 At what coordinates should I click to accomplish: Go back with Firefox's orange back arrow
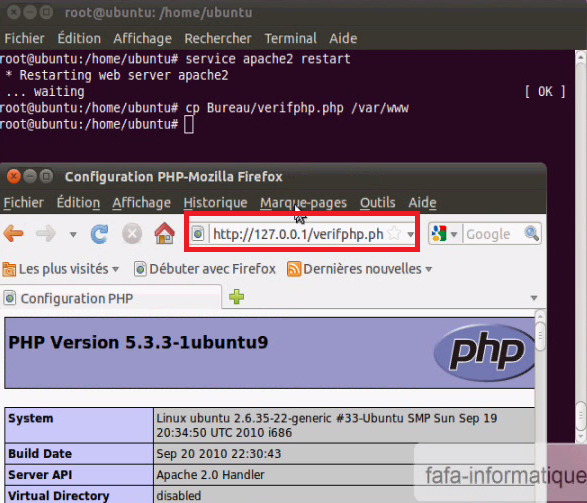(13, 234)
